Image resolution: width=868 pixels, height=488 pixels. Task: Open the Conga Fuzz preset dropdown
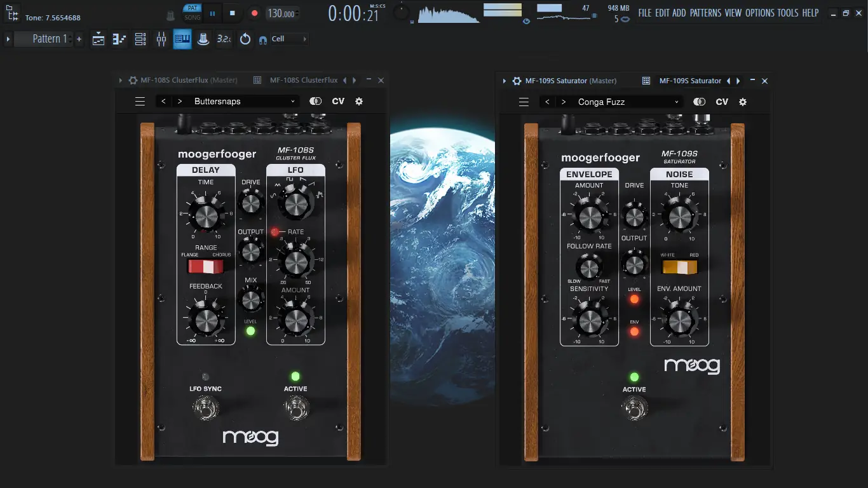tap(628, 102)
